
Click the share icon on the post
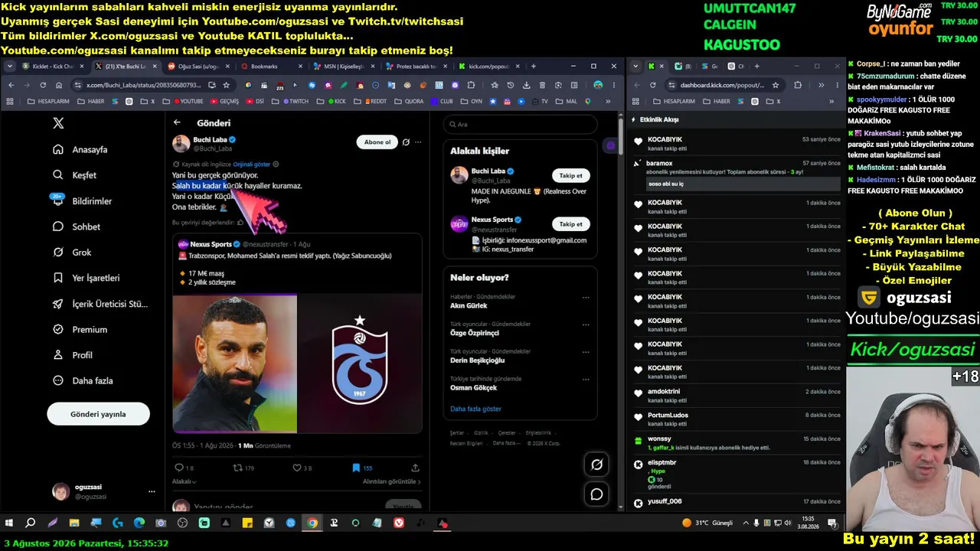coord(415,468)
